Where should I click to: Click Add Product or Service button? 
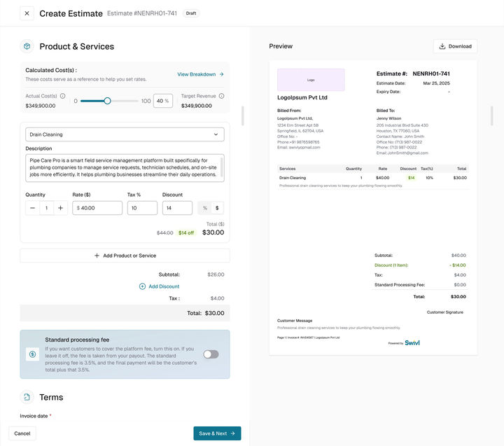(x=125, y=256)
